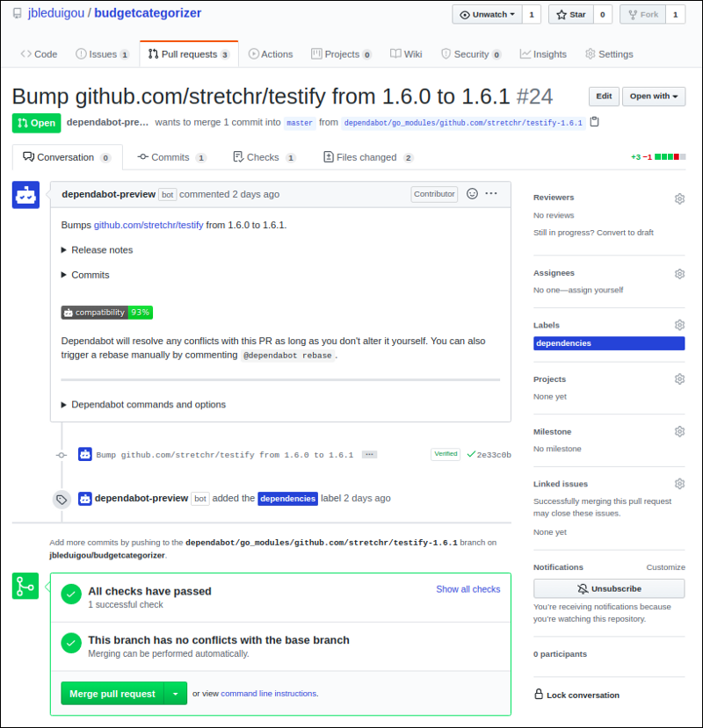
Task: Switch to the Code tab
Action: pos(39,54)
